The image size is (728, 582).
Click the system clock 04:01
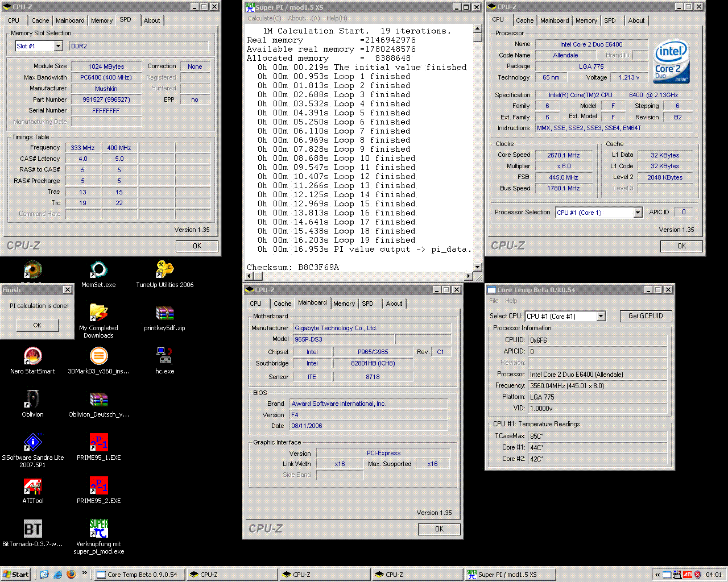click(714, 575)
